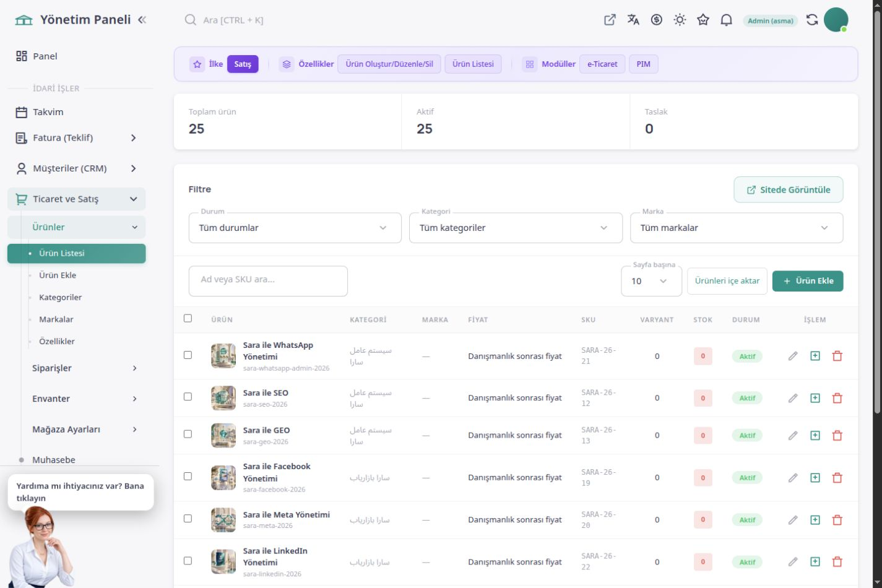This screenshot has height=588, width=882.
Task: Change the Sayfa başına page size dropdown
Action: [651, 281]
